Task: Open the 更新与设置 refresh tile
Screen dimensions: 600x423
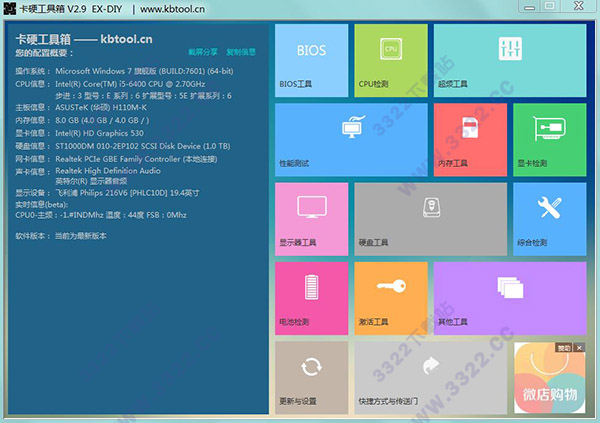Action: 311,377
